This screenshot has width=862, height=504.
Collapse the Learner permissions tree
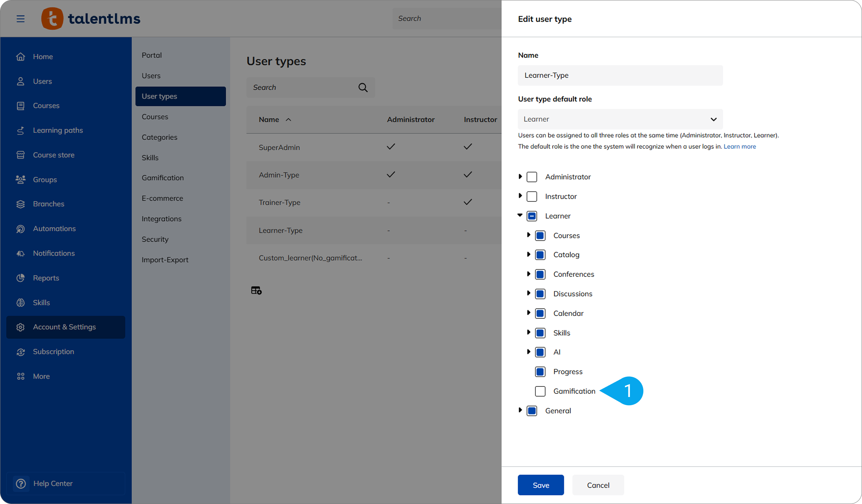tap(520, 216)
